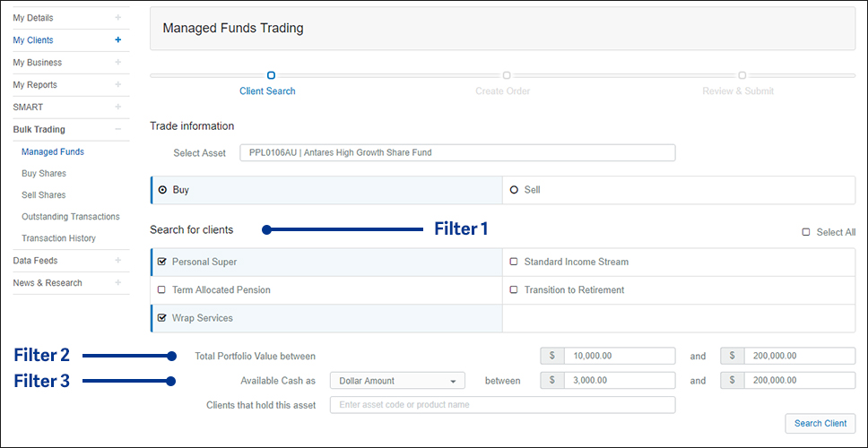Tick the Select All checkbox

tap(806, 232)
